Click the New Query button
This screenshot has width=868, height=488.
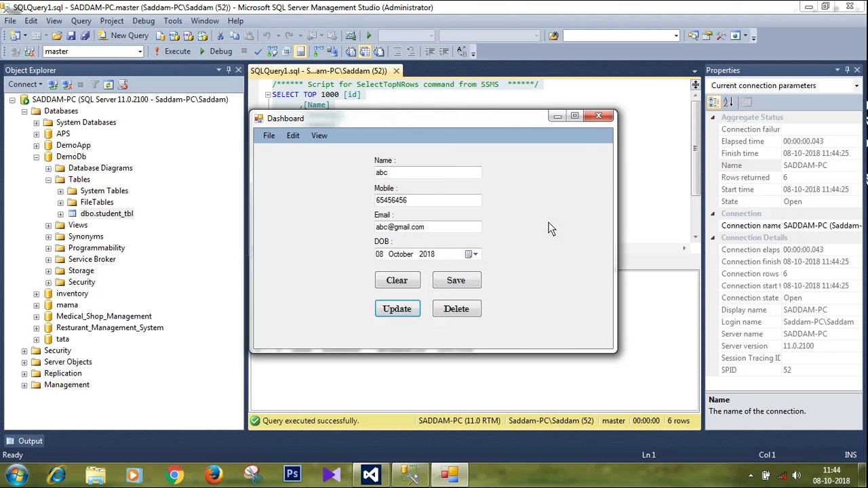pos(123,36)
